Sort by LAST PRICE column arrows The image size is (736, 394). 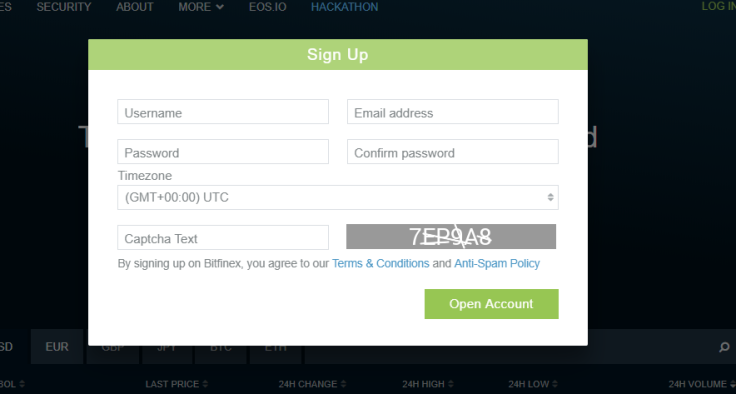[x=205, y=384]
